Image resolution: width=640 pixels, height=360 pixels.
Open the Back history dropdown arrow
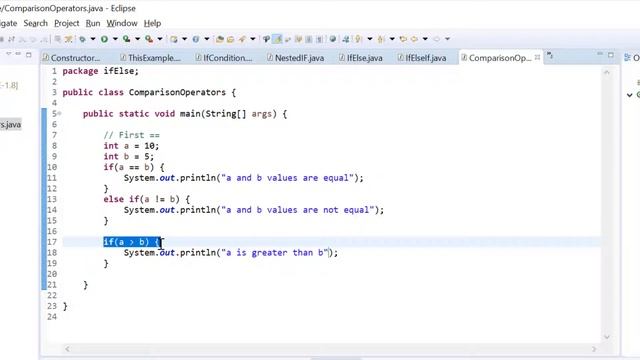(x=425, y=39)
